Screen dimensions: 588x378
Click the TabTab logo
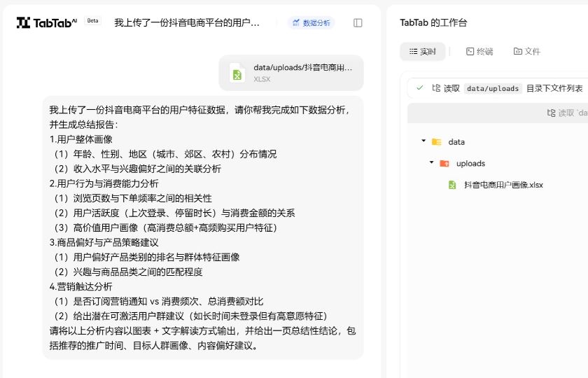point(47,23)
